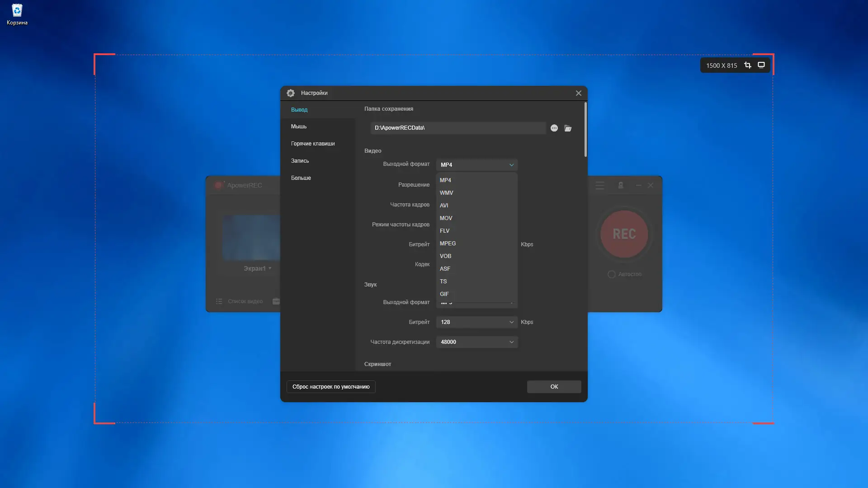This screenshot has width=868, height=488.
Task: Switch to the Мышь settings tab
Action: 299,127
